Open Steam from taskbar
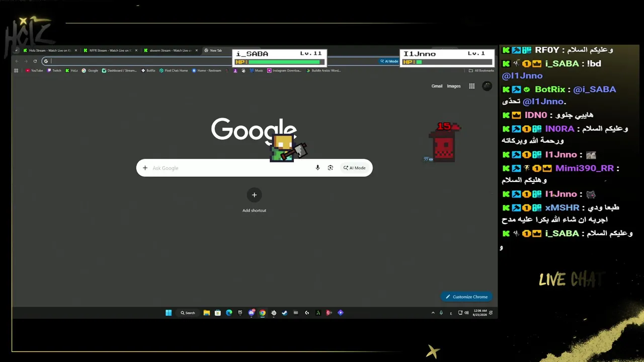 [x=285, y=313]
